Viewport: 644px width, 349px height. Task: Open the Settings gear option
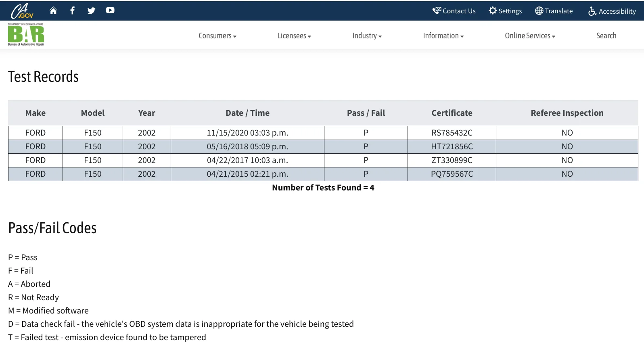(505, 11)
